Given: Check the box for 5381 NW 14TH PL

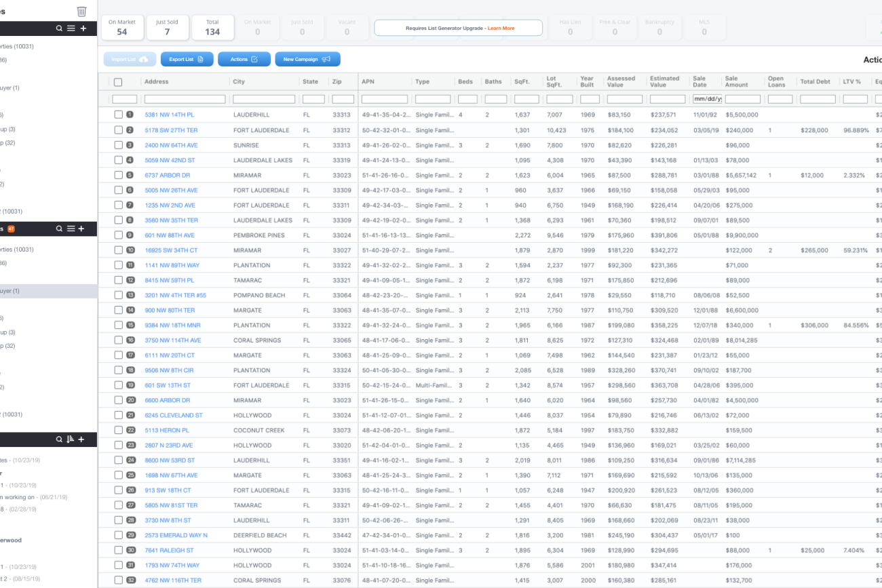Looking at the screenshot, I should pos(118,115).
